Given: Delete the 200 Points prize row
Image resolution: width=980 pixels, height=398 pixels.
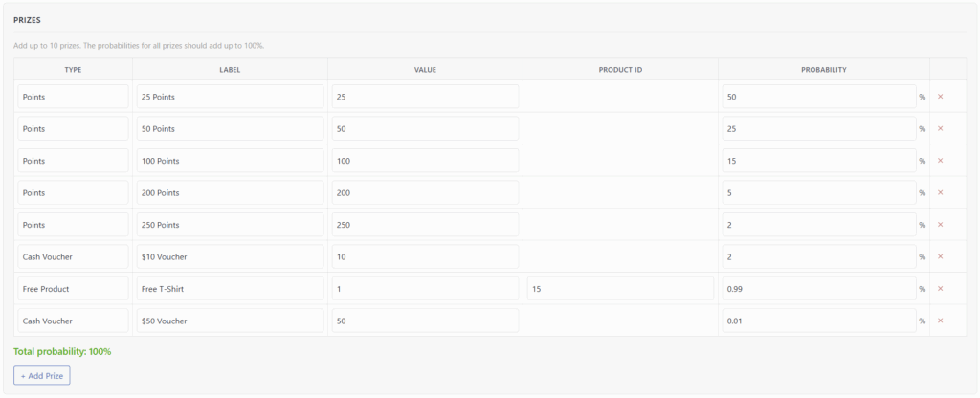Looking at the screenshot, I should [940, 192].
